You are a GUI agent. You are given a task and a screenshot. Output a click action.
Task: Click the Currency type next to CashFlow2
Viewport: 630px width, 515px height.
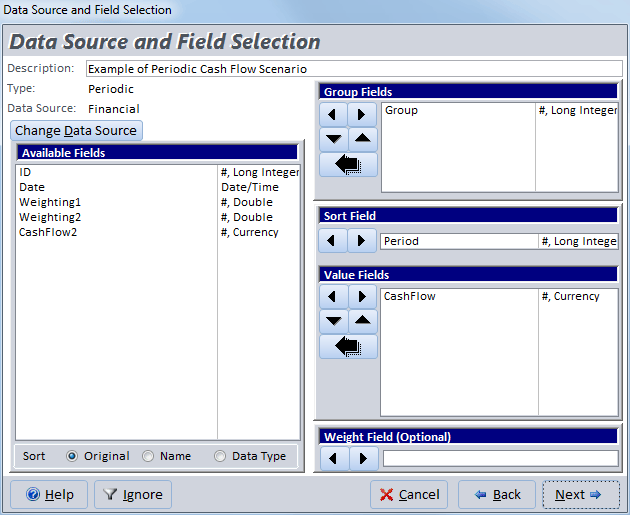click(250, 232)
